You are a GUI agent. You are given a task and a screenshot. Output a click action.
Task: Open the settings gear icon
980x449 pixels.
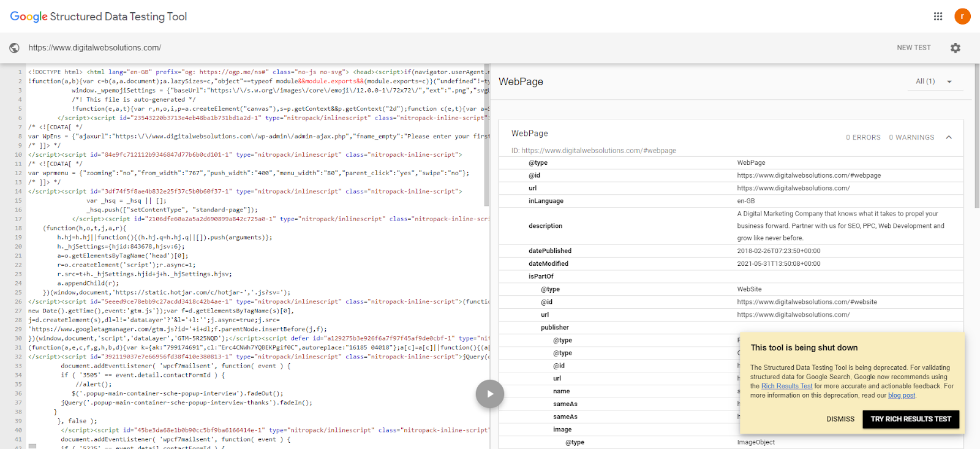(x=956, y=48)
